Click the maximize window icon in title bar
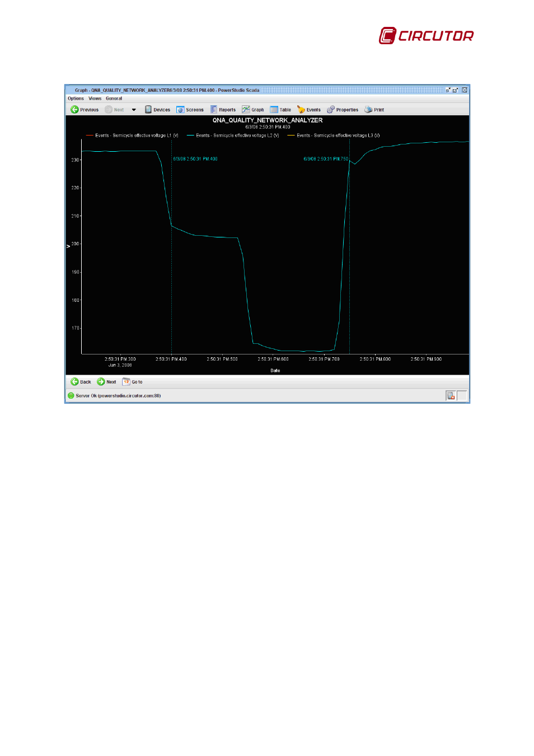This screenshot has width=534, height=756. [456, 90]
